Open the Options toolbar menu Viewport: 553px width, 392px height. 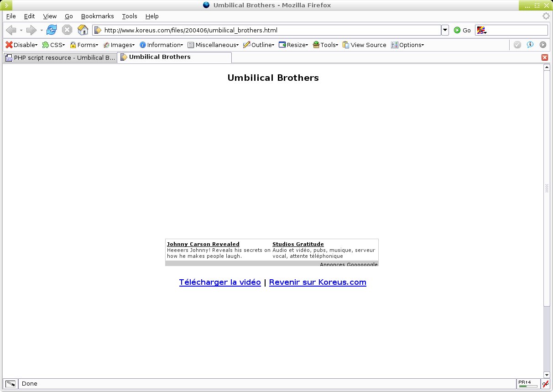tap(407, 45)
